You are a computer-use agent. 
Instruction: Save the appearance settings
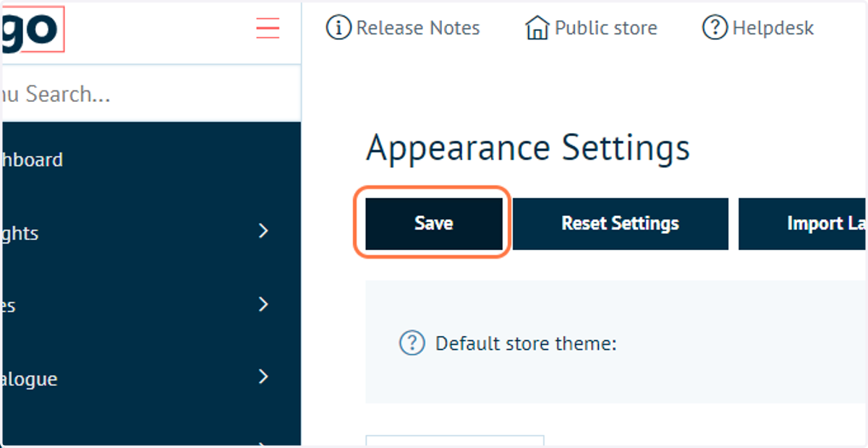pos(433,223)
